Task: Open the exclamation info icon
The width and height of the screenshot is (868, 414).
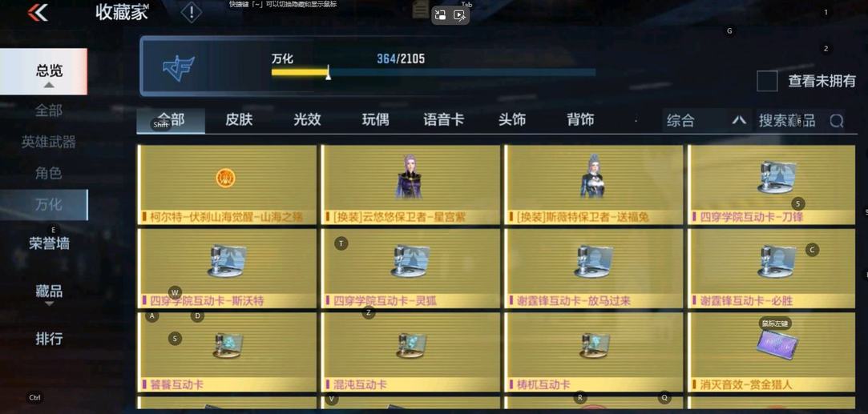Action: [x=191, y=12]
